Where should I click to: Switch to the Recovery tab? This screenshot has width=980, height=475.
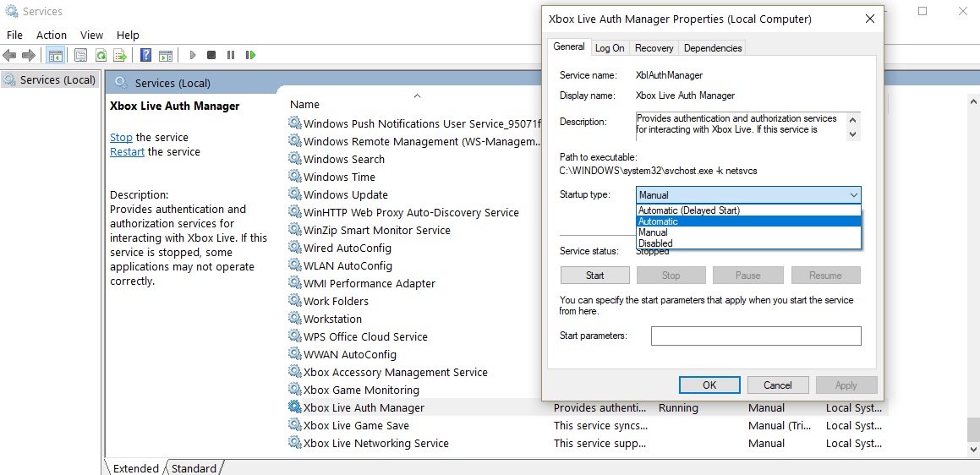[x=654, y=48]
